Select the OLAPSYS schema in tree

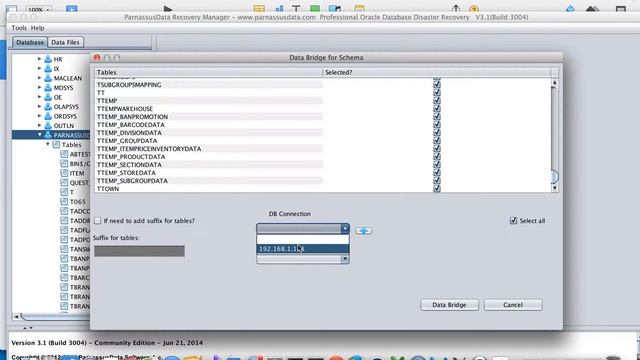pos(66,107)
